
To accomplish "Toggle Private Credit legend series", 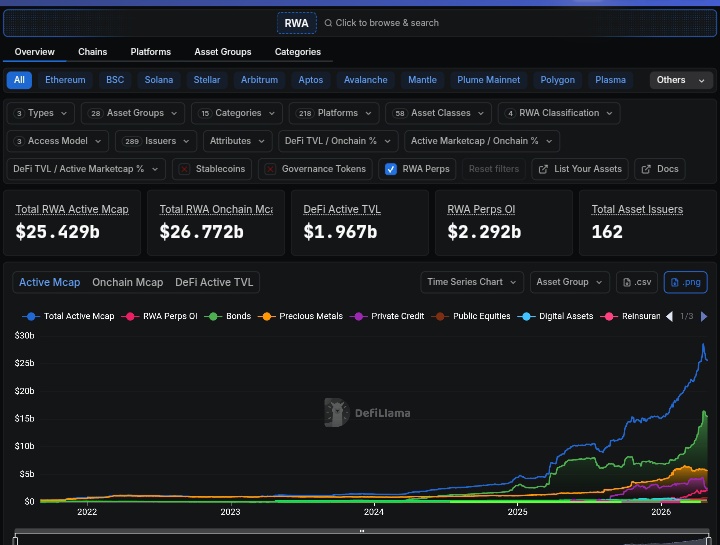I will pos(387,316).
